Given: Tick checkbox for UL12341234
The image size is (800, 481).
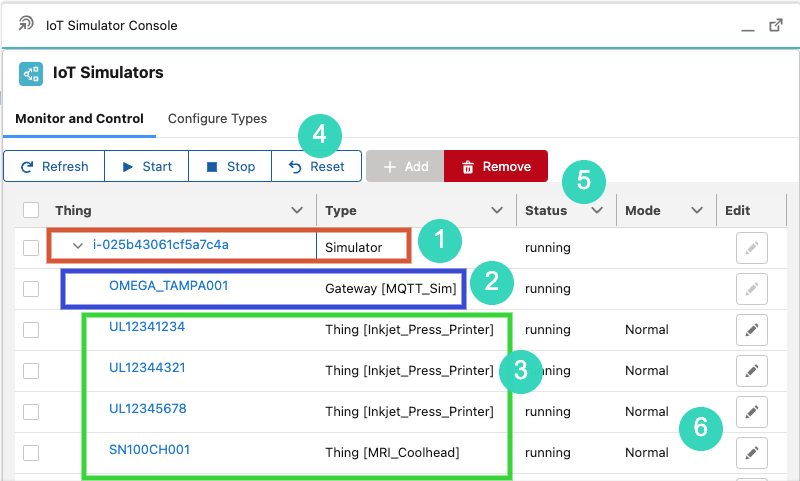Looking at the screenshot, I should pos(31,330).
